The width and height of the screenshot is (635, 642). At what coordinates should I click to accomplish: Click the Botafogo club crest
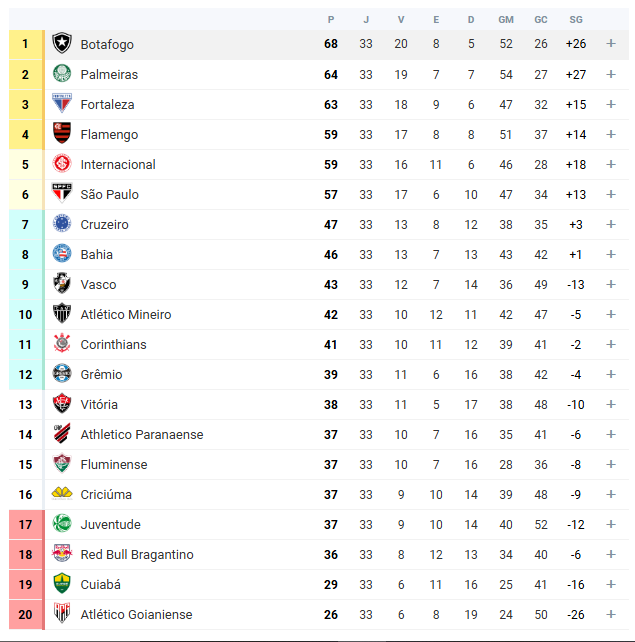(x=62, y=43)
